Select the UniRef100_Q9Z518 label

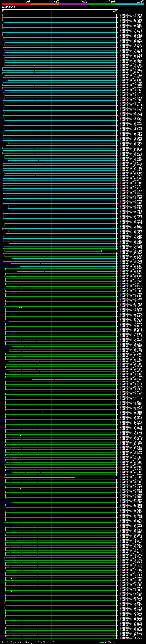point(131,480)
